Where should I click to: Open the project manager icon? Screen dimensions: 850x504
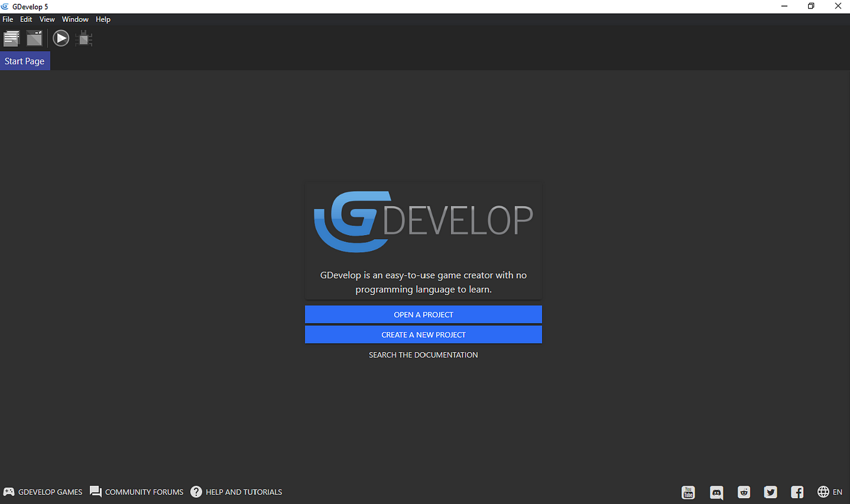12,38
